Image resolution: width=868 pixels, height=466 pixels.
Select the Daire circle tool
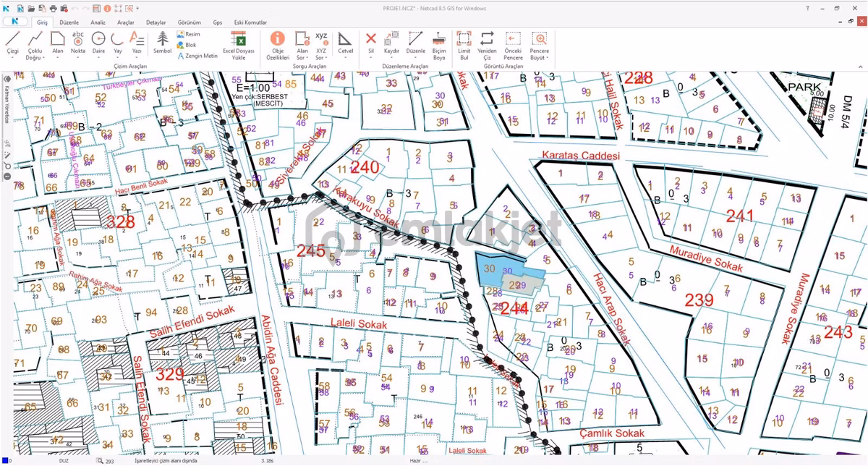coord(98,43)
